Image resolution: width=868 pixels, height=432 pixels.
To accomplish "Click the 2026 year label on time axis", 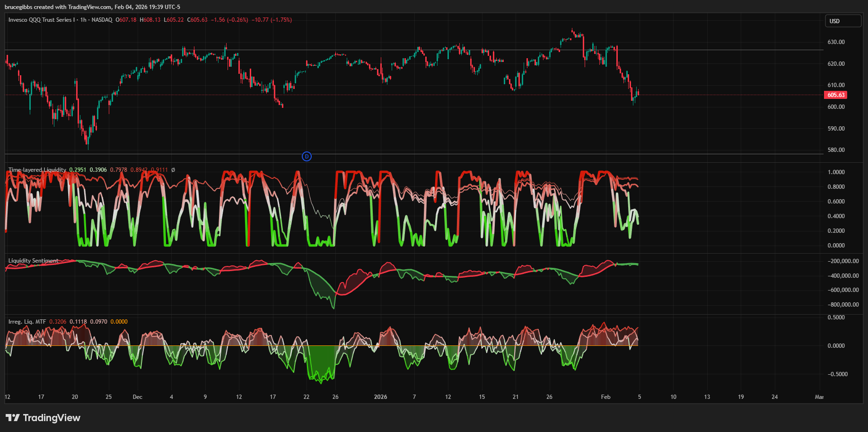I will (x=380, y=397).
